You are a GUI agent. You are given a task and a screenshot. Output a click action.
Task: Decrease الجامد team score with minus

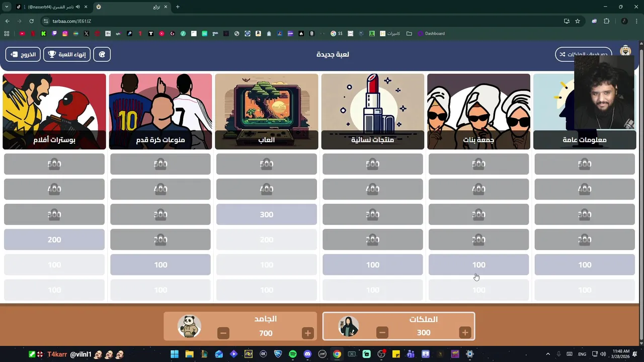tap(223, 333)
